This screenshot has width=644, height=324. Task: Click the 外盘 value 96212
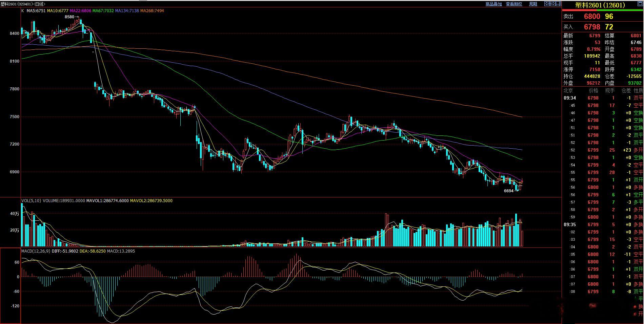(593, 83)
